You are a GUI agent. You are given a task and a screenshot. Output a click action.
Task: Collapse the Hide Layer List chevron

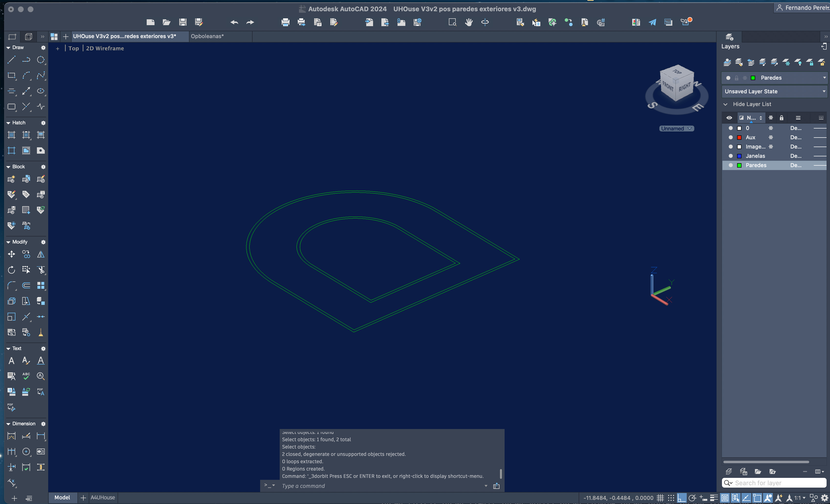pyautogui.click(x=725, y=104)
